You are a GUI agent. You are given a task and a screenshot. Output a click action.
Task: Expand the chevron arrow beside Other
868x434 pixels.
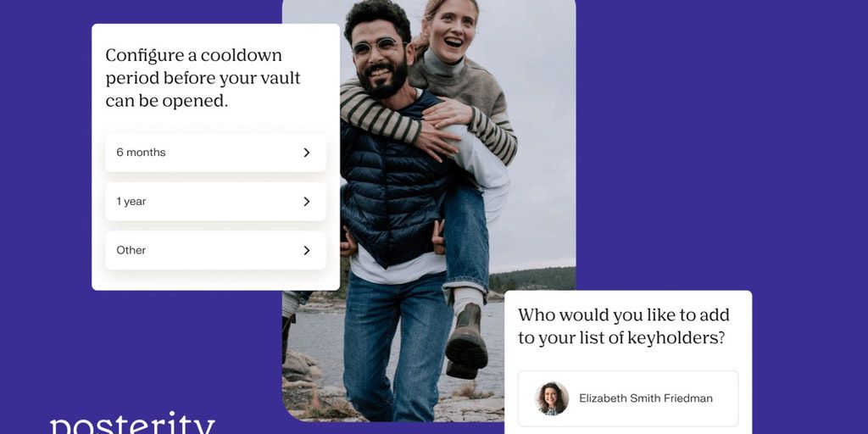[x=307, y=251]
